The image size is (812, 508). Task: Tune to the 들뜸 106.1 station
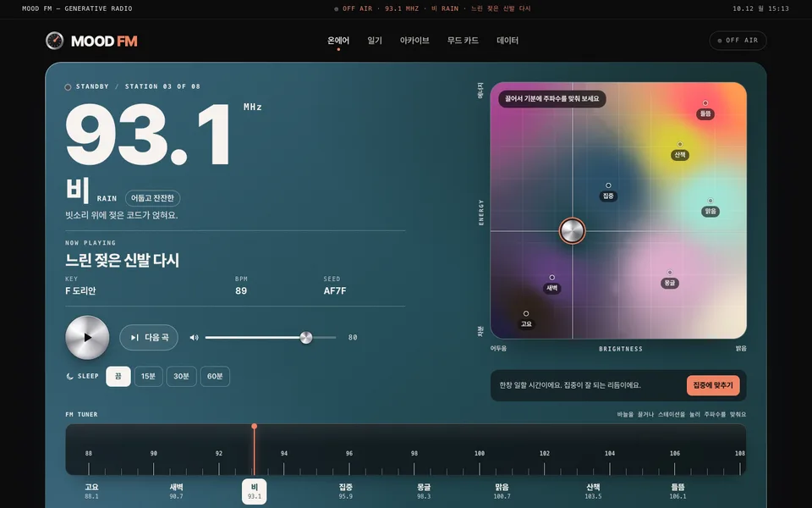coord(678,491)
